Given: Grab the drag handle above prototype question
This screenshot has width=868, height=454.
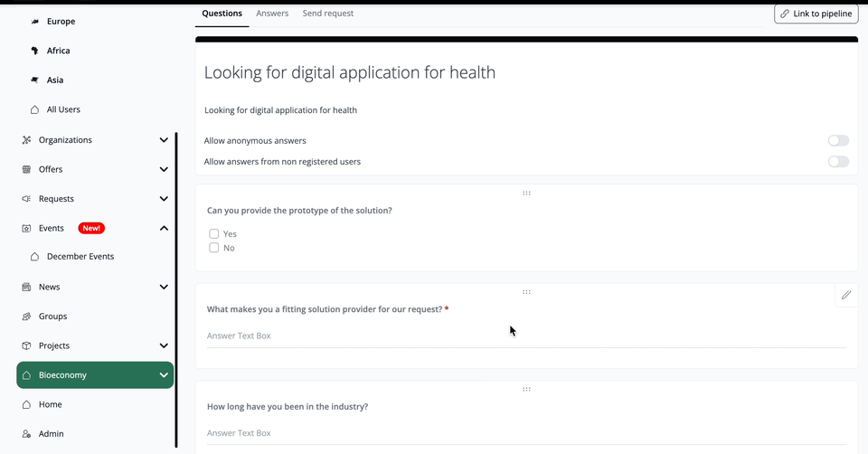Looking at the screenshot, I should [526, 193].
